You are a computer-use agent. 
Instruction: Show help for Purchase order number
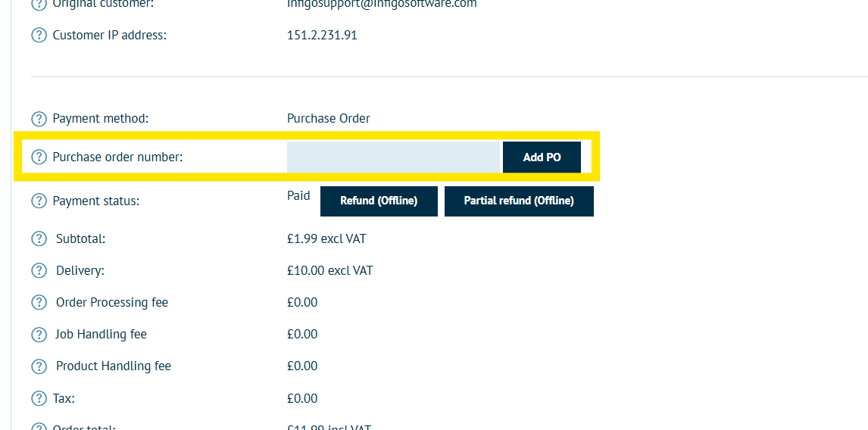point(39,157)
